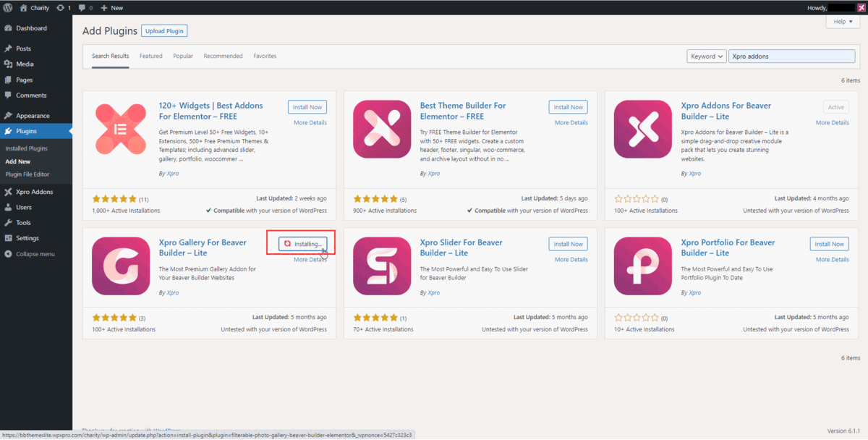Expand the Help dropdown tab
Image resolution: width=868 pixels, height=440 pixels.
pyautogui.click(x=843, y=22)
